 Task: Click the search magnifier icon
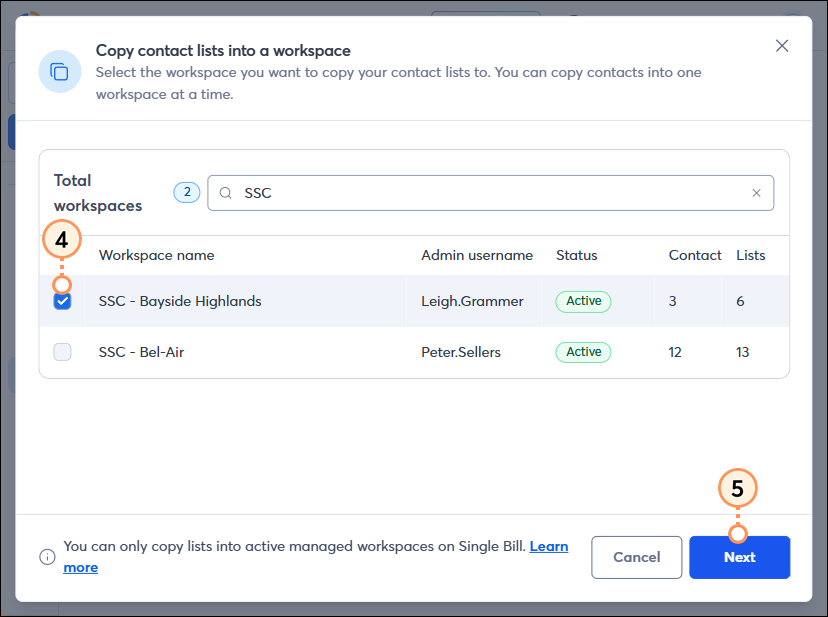coord(225,193)
